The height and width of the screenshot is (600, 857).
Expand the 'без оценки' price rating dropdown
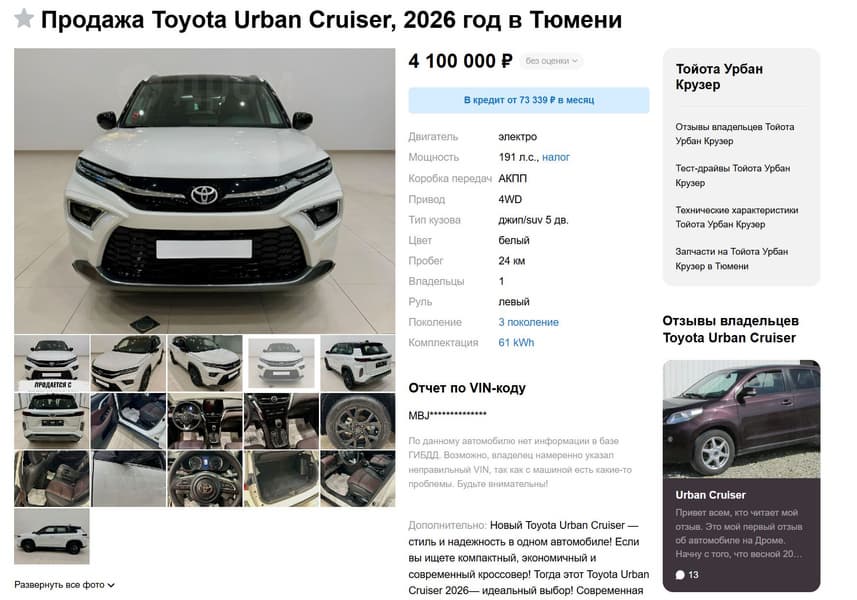pyautogui.click(x=551, y=61)
